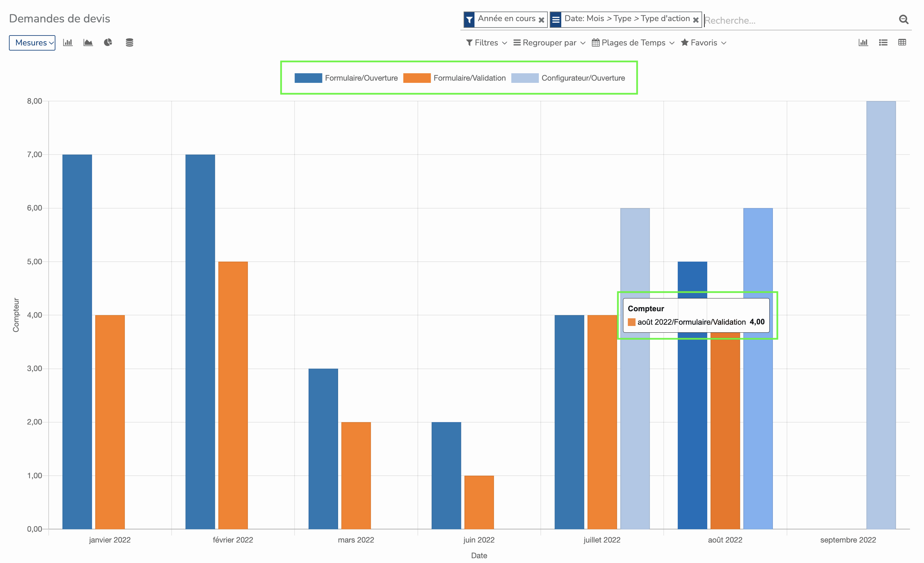The image size is (924, 563).
Task: Click the funnel icon on filter facet
Action: click(x=469, y=20)
